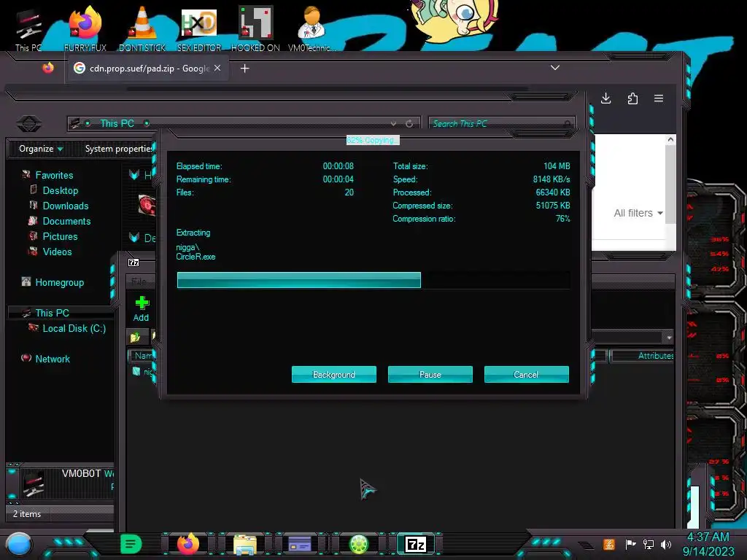This screenshot has height=560, width=747.
Task: Open the network tray icon
Action: pos(649,544)
